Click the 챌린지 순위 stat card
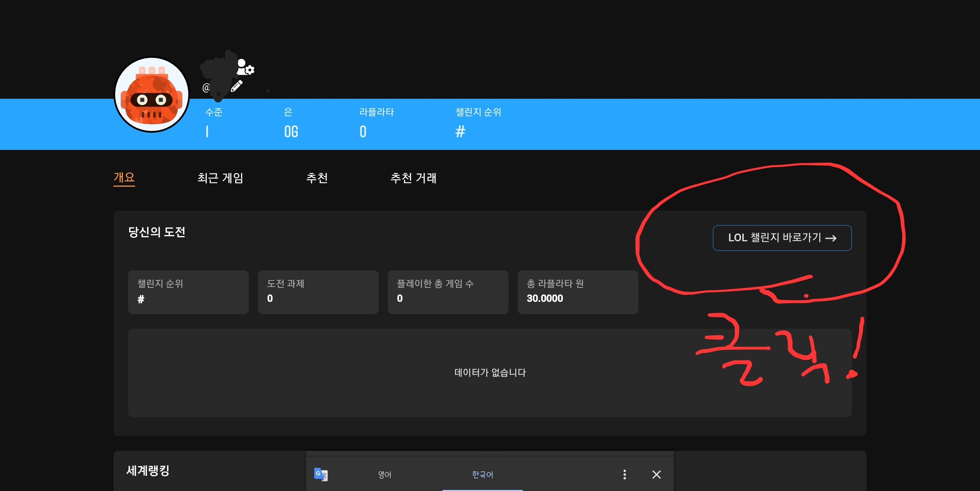980x491 pixels. [188, 292]
